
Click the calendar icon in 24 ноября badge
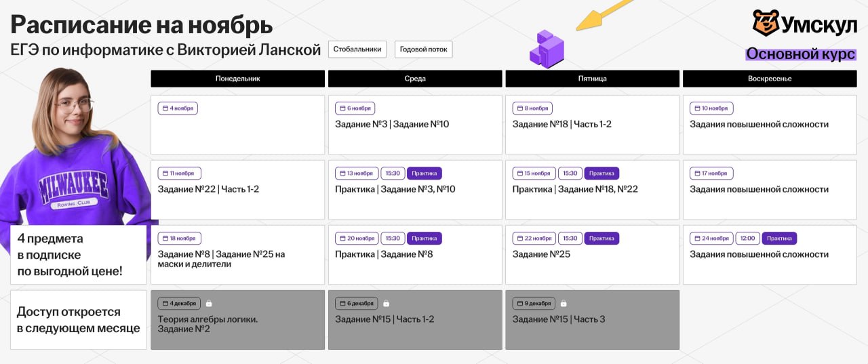(x=696, y=239)
